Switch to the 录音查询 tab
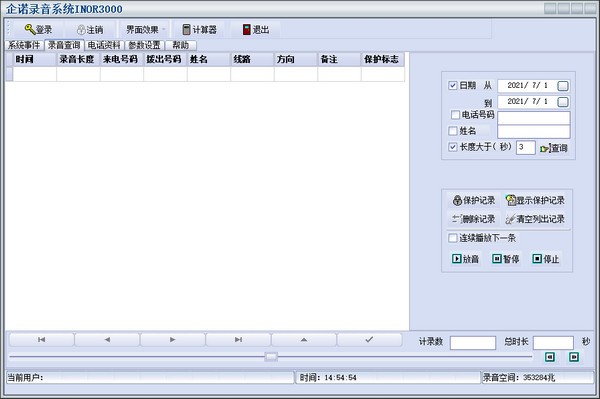 click(x=64, y=45)
